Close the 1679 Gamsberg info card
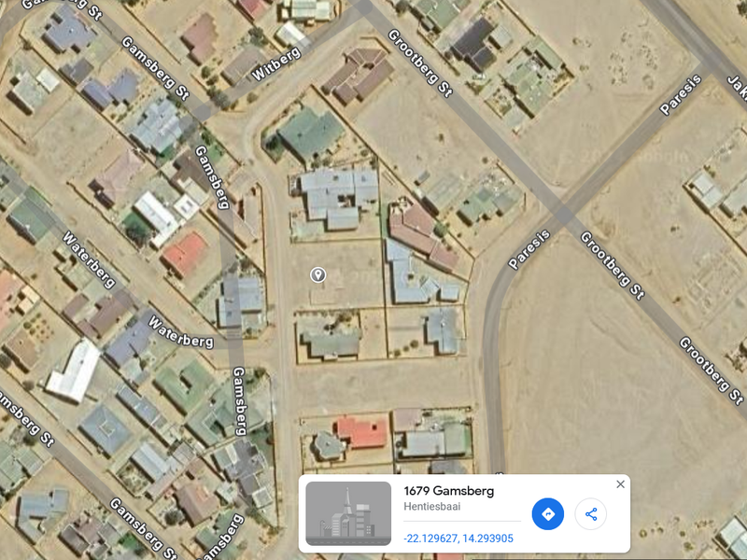 620,484
